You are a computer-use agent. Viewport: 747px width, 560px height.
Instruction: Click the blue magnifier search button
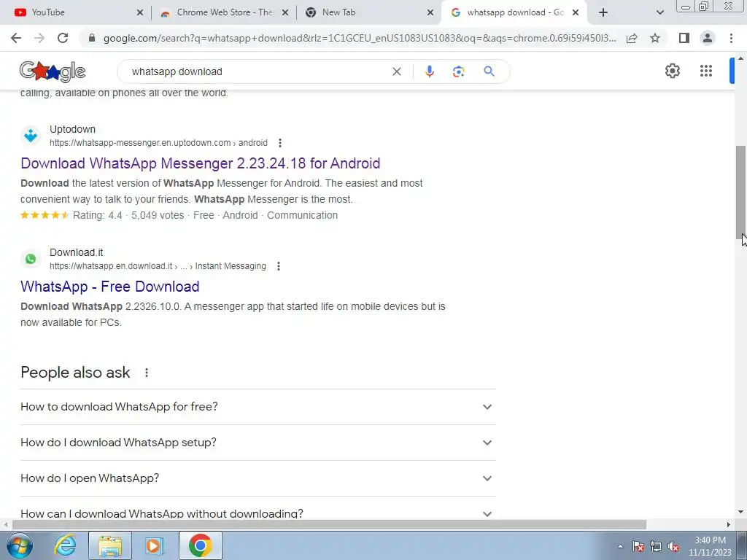tap(489, 71)
